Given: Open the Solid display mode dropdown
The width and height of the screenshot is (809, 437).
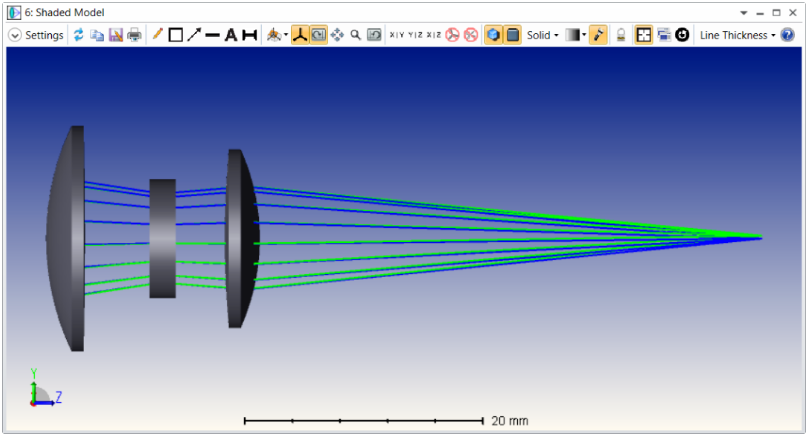Looking at the screenshot, I should 542,35.
